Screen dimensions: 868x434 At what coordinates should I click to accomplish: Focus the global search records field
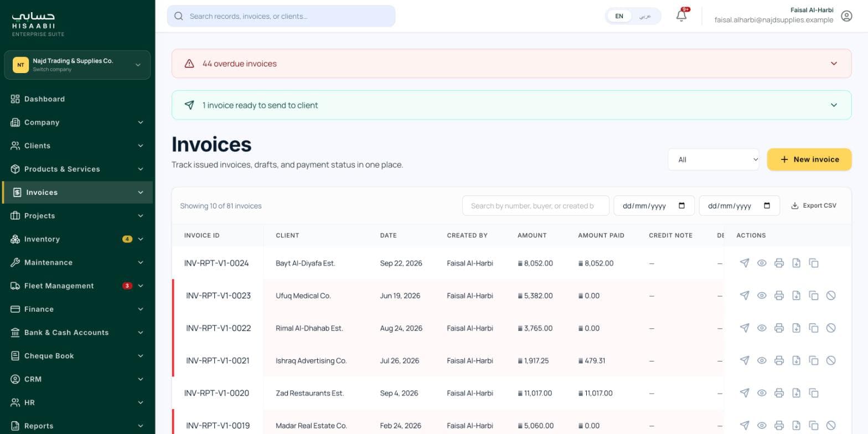(x=281, y=16)
